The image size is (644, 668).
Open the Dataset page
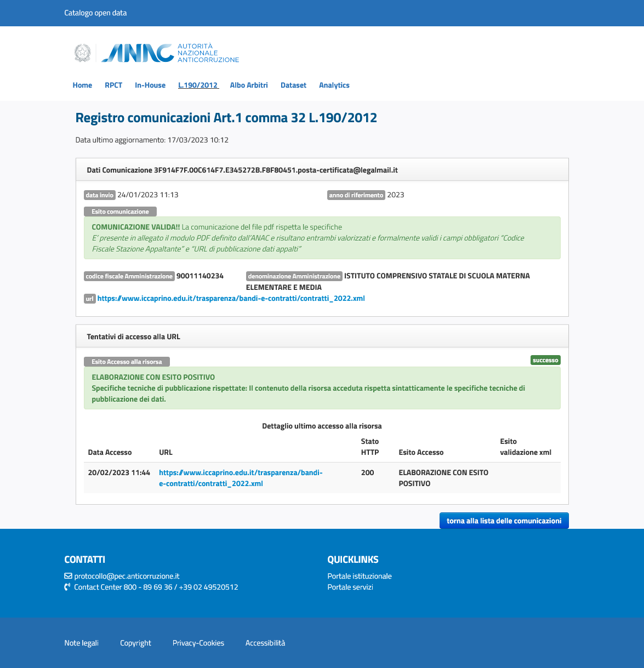click(293, 85)
